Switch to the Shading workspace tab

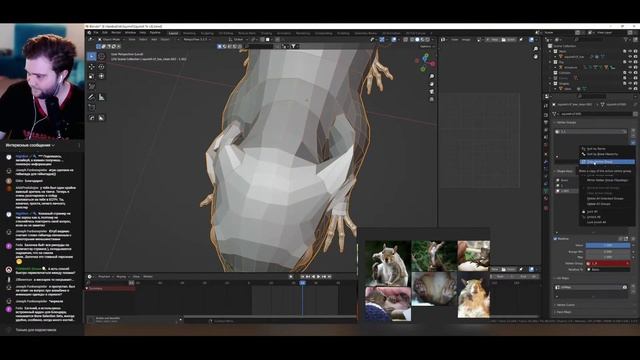[266, 33]
